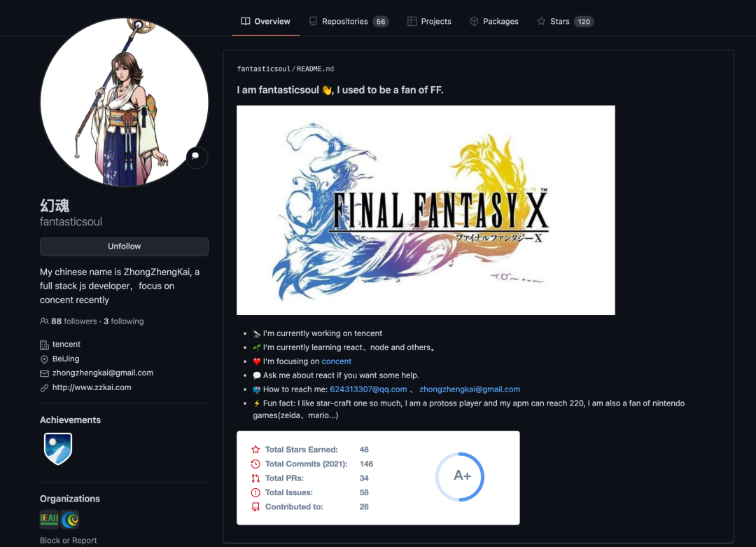Click the Total Stars Earned star icon
The width and height of the screenshot is (756, 547).
pos(255,450)
